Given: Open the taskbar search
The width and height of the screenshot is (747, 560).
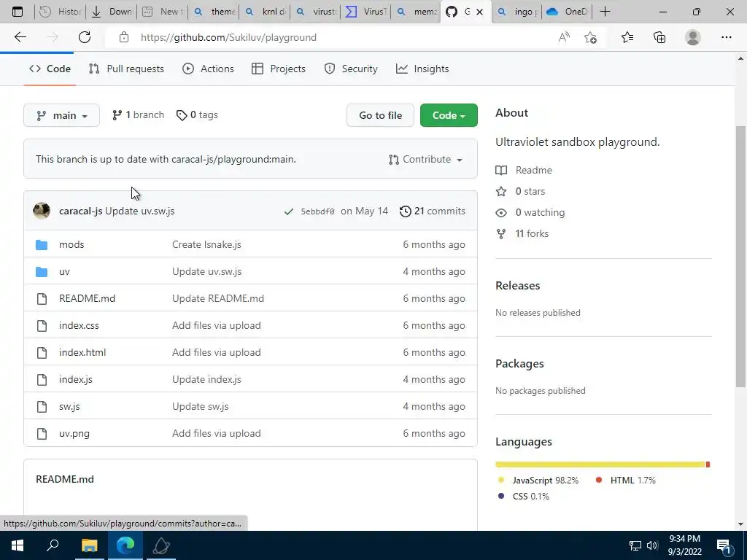Looking at the screenshot, I should (x=53, y=545).
